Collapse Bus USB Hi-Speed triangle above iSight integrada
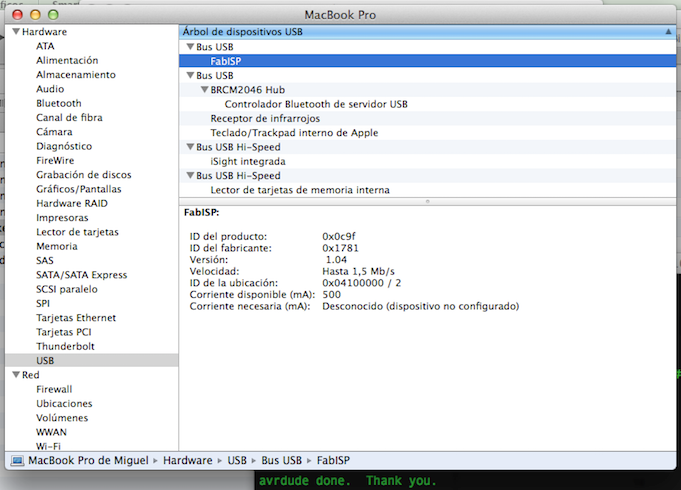This screenshot has width=681, height=490. tap(190, 147)
